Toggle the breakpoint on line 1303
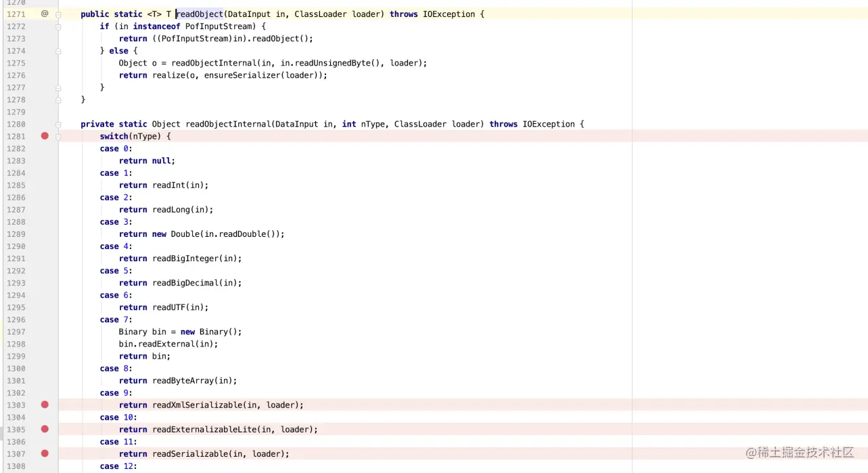The image size is (868, 473). pos(45,405)
